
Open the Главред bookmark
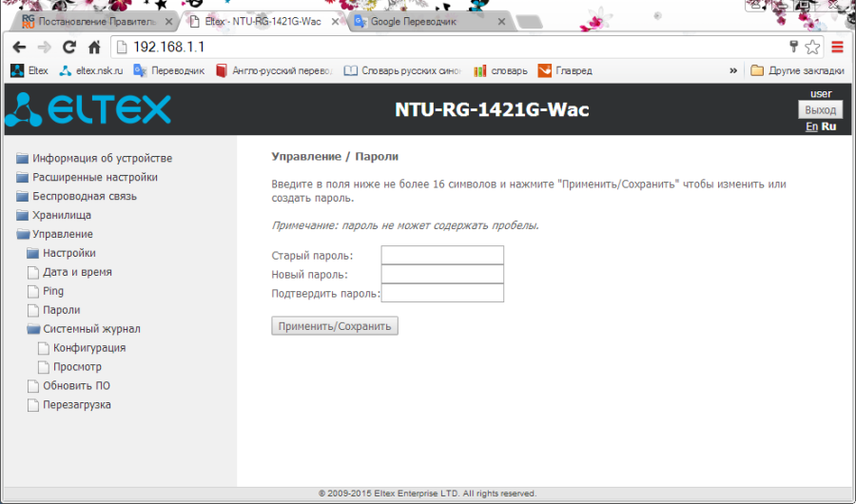click(x=565, y=70)
